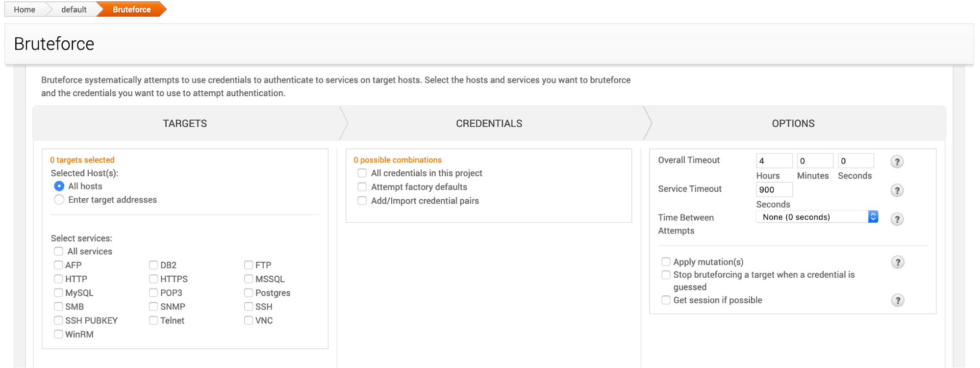Open help for Get session if possible
980x368 pixels.
(897, 300)
